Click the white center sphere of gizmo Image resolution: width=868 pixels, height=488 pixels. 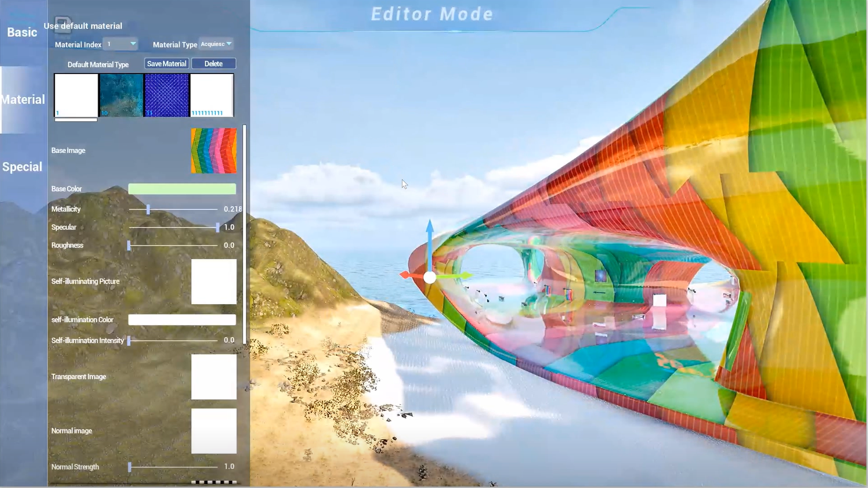430,278
